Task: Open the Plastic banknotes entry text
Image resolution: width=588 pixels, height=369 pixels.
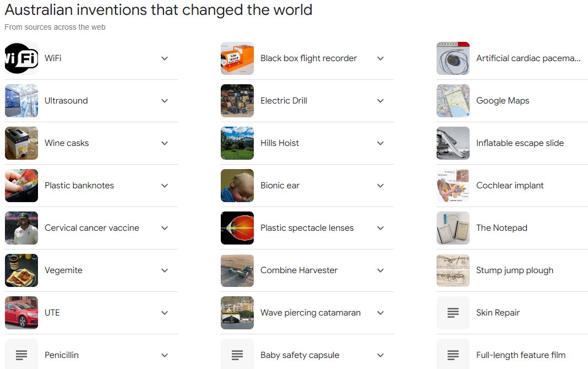Action: coord(79,186)
